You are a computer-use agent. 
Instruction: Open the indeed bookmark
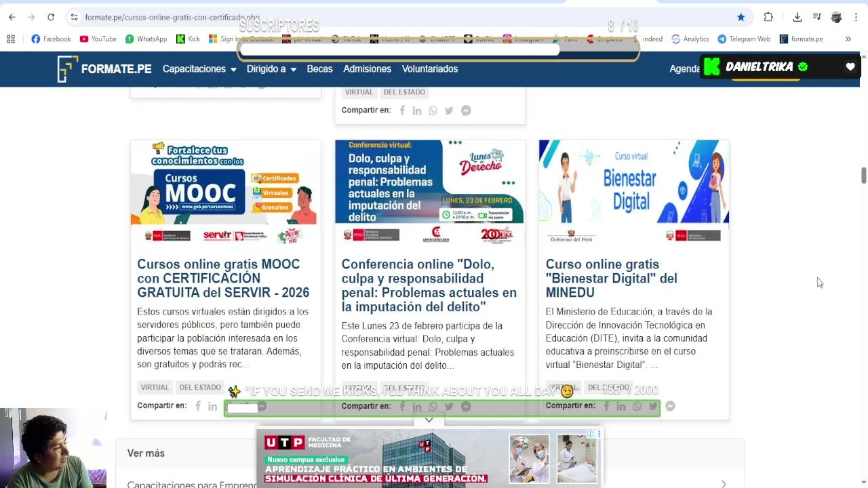tap(652, 39)
